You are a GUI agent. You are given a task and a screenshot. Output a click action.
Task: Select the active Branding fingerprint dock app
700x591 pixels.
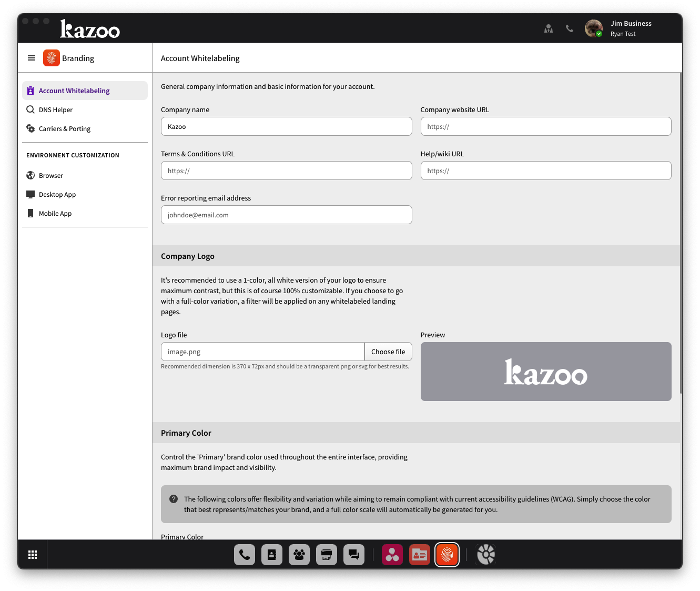click(447, 555)
